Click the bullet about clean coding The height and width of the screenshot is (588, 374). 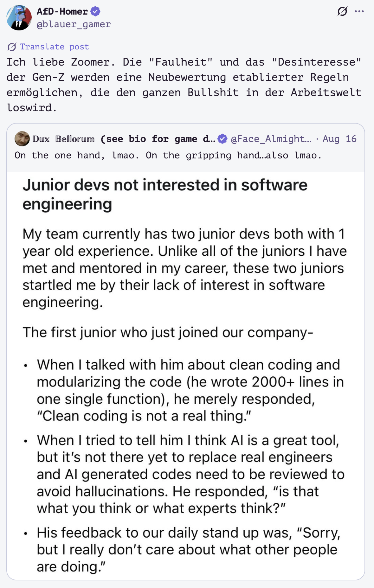(x=190, y=390)
